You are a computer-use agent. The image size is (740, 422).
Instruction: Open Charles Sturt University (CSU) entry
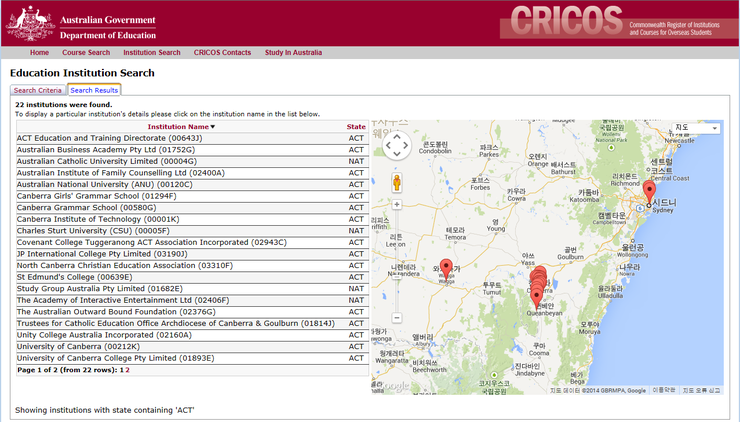pos(93,231)
